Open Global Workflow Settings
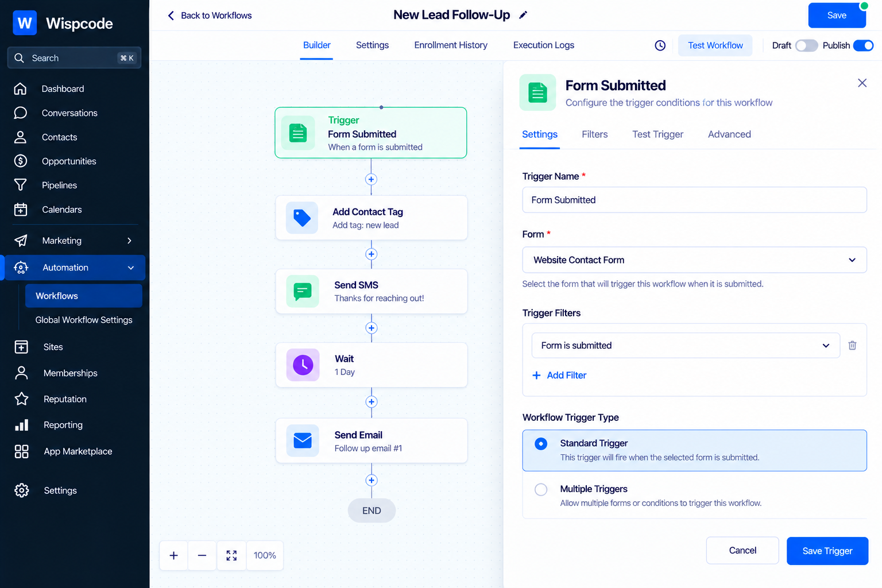The image size is (882, 588). (84, 320)
